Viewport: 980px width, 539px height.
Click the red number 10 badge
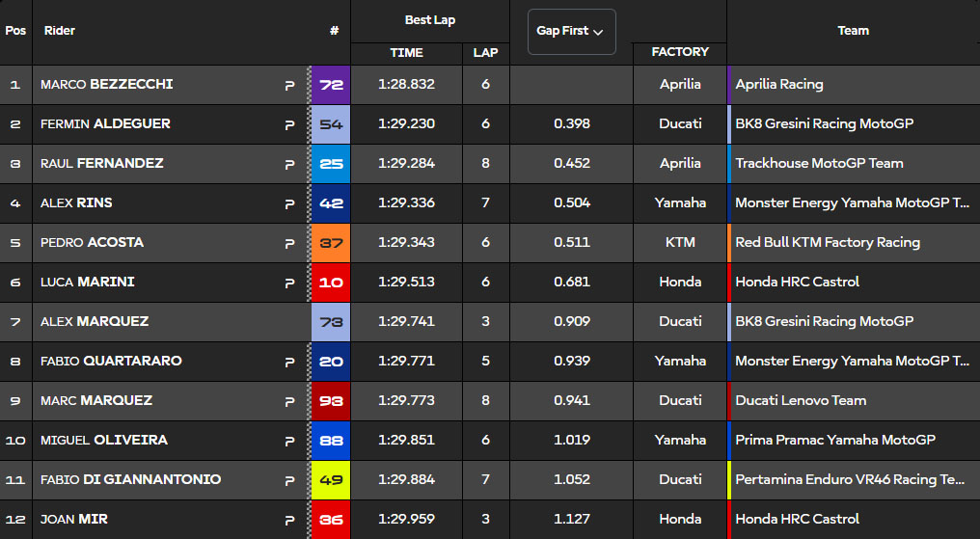coord(331,283)
